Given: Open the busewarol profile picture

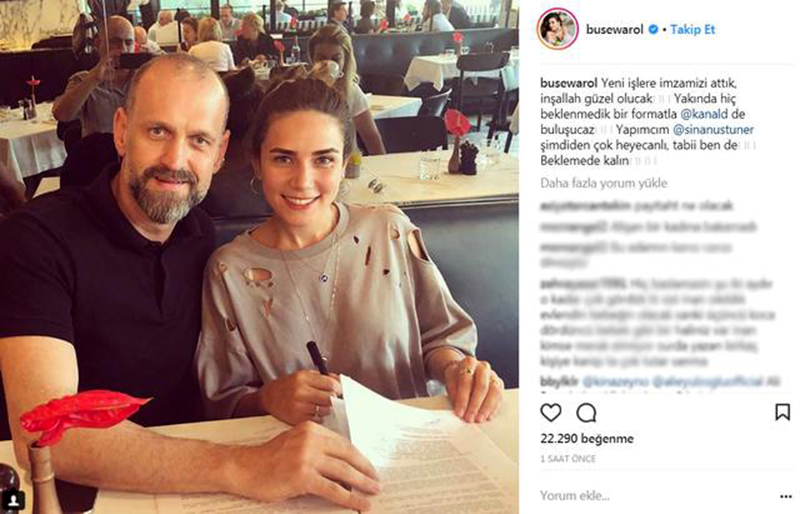Looking at the screenshot, I should [x=557, y=29].
